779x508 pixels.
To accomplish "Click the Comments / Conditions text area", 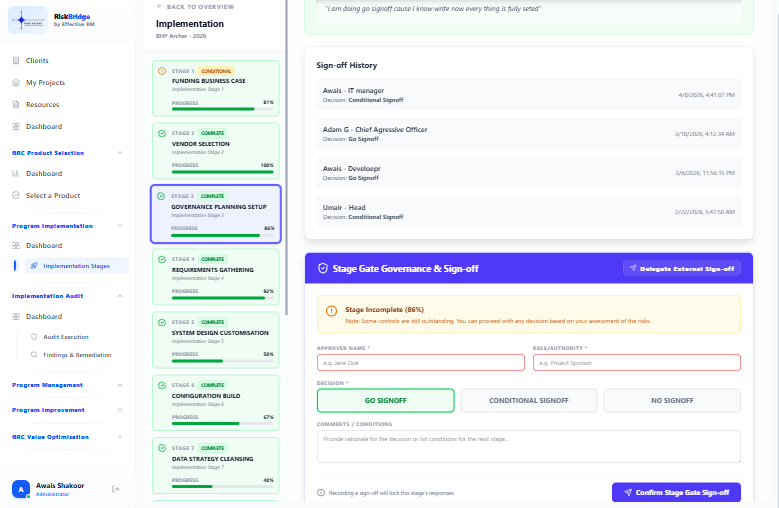I will tap(529, 446).
